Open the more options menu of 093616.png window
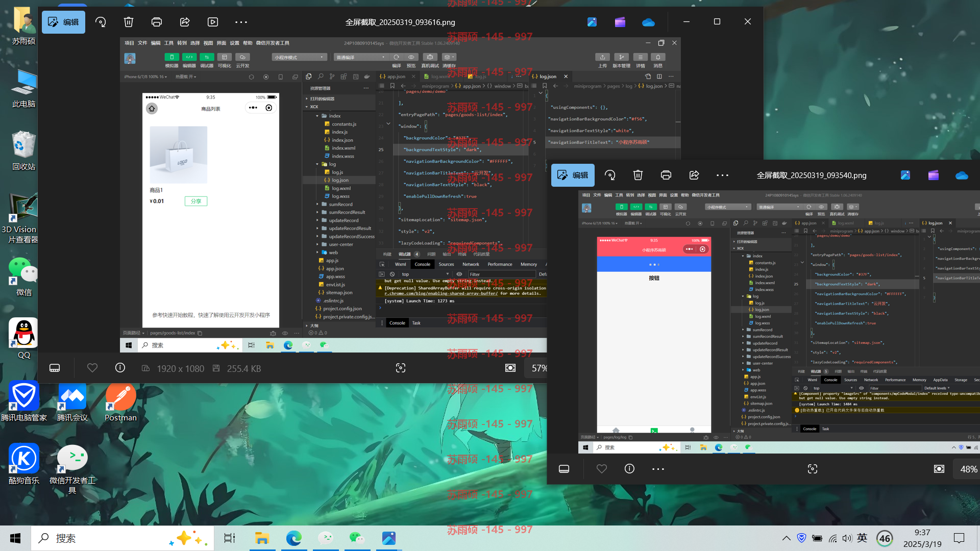The image size is (980, 551). coord(241,22)
